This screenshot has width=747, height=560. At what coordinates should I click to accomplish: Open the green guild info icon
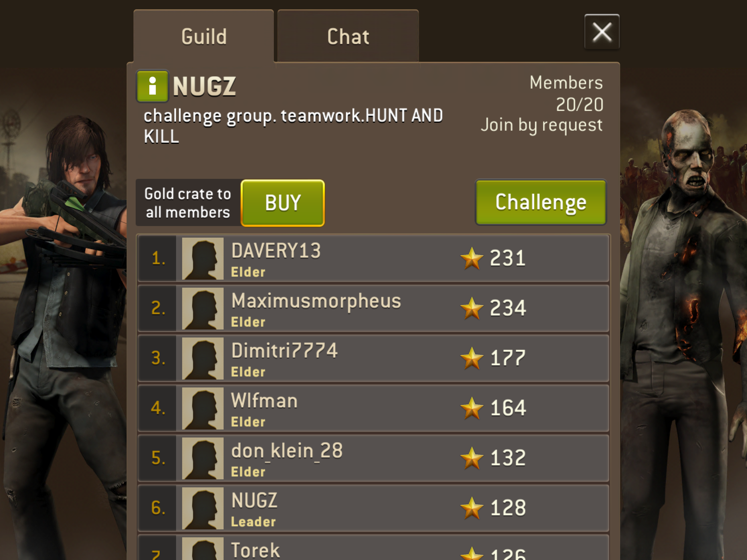[x=152, y=86]
